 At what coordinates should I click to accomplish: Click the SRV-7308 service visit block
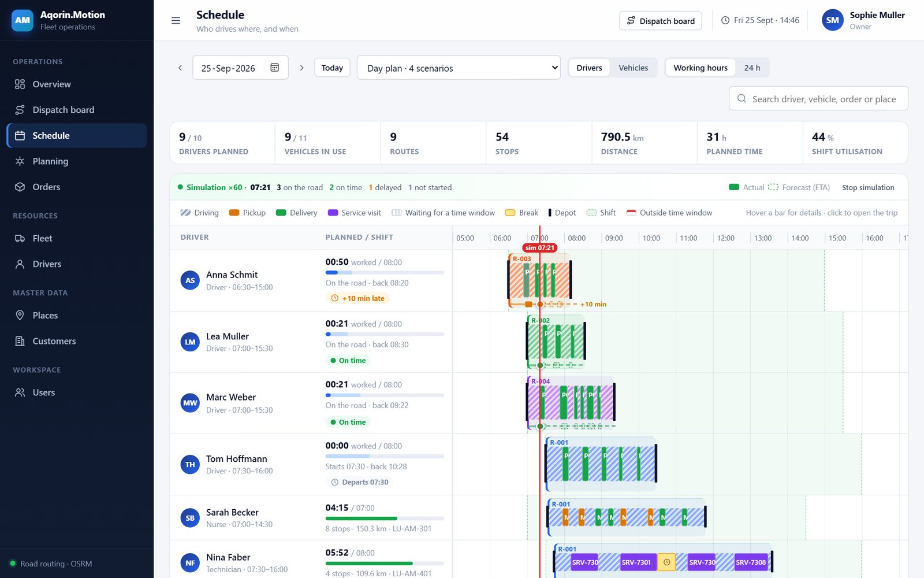751,562
